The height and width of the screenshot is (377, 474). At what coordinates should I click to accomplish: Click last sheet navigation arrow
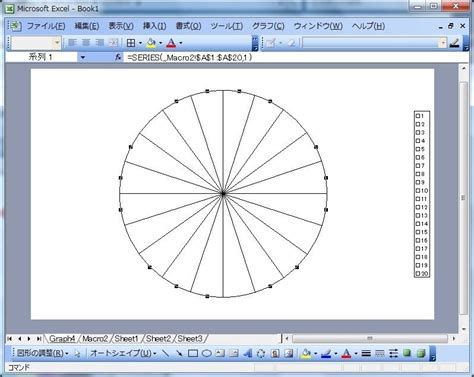39,339
